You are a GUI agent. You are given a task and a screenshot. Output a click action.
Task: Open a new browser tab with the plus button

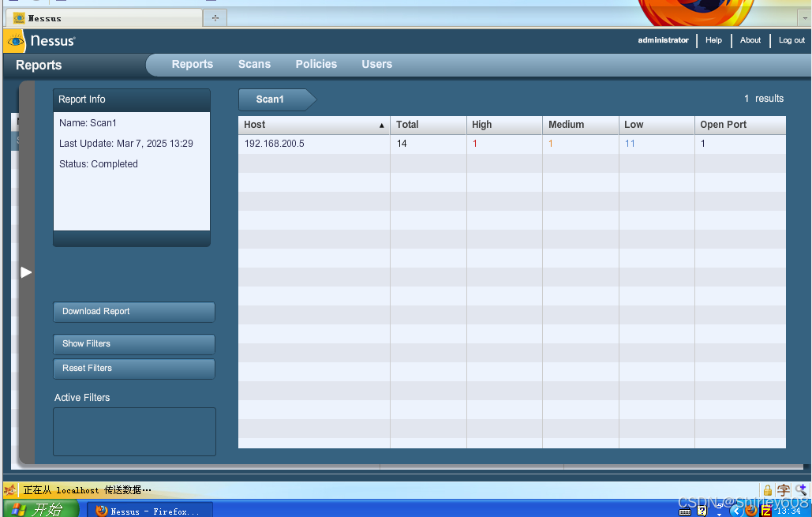point(215,17)
